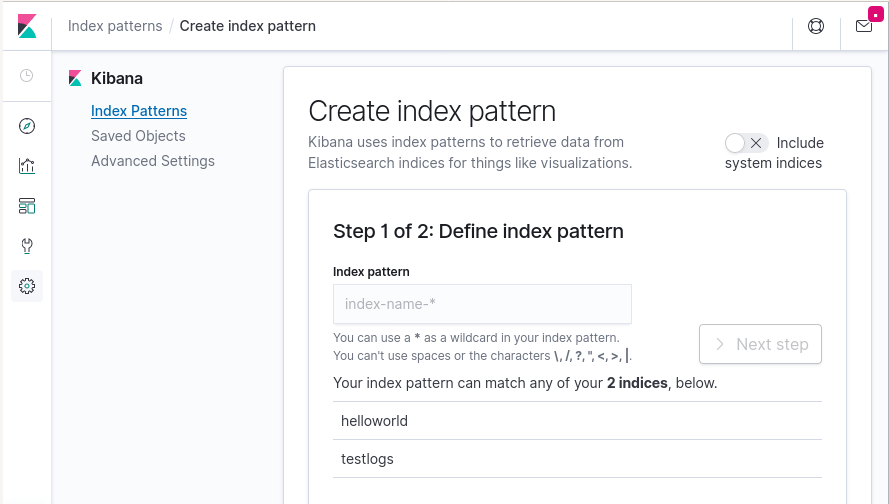The image size is (889, 504).
Task: Open Saved Objects section
Action: tap(138, 136)
